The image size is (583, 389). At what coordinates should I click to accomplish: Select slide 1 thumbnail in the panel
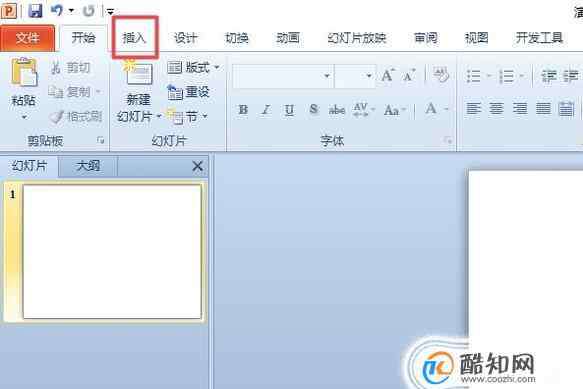point(112,252)
